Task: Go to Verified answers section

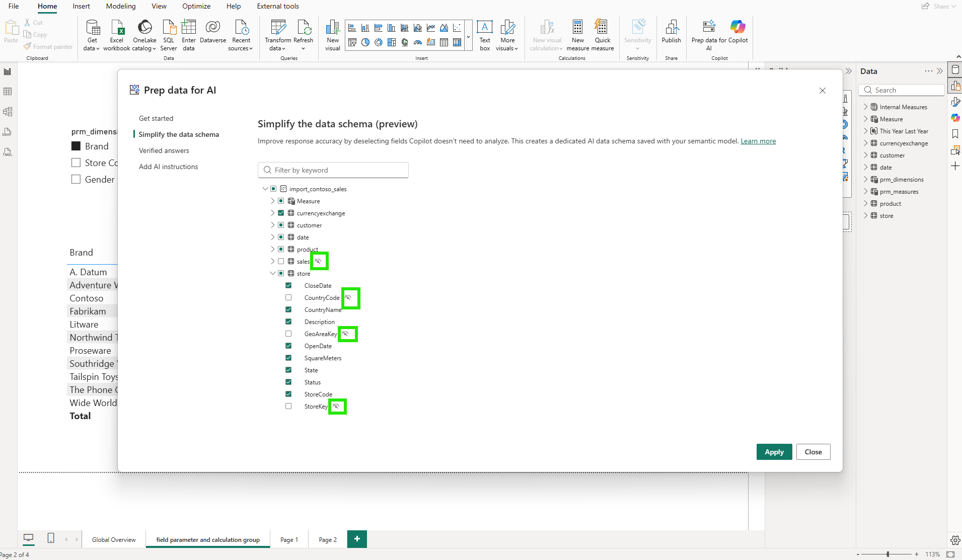Action: click(164, 150)
